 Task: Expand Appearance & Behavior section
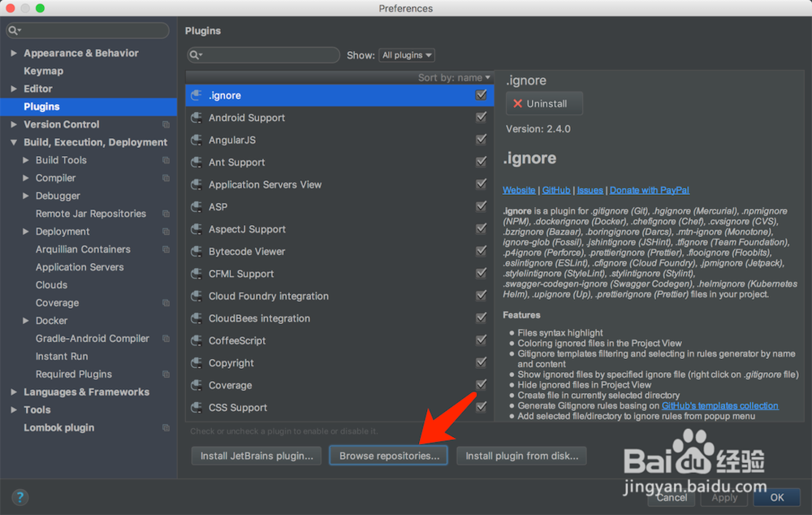(14, 53)
